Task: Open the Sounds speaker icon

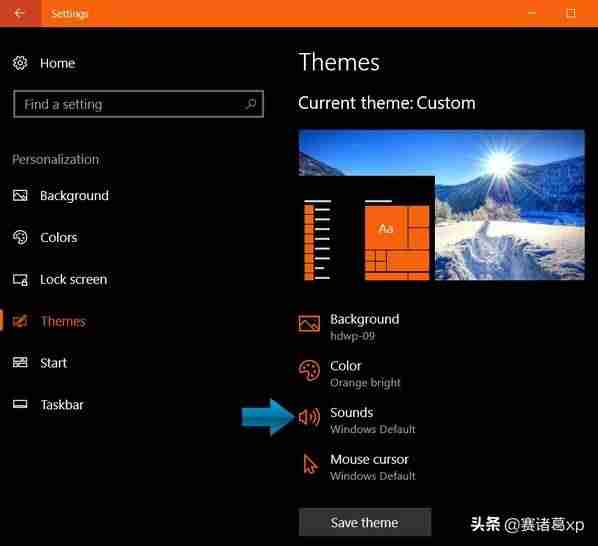Action: tap(309, 417)
